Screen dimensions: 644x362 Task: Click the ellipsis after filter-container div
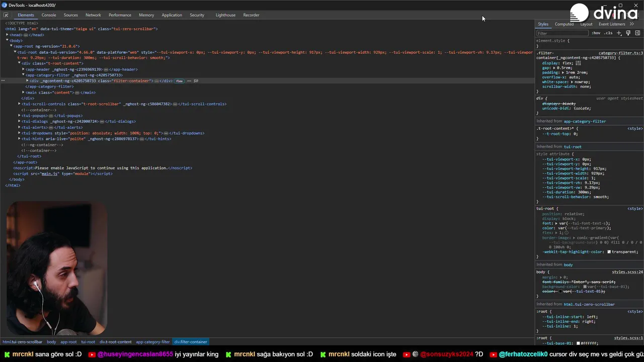156,81
